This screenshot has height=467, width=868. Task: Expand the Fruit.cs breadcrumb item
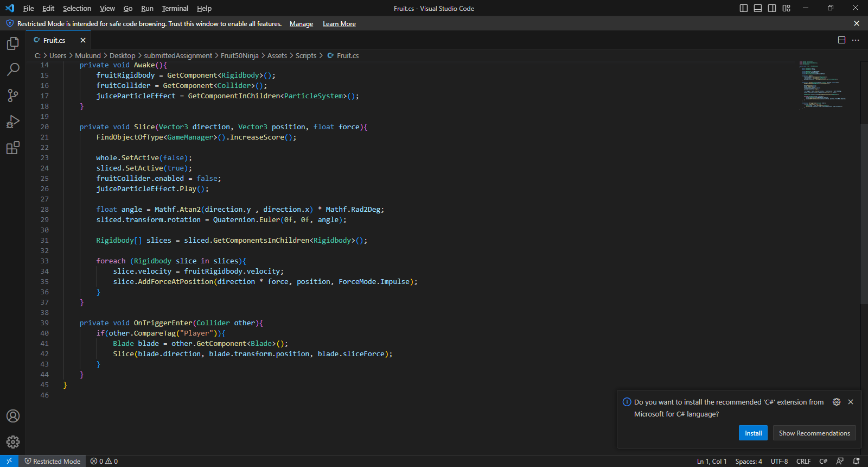click(x=343, y=55)
